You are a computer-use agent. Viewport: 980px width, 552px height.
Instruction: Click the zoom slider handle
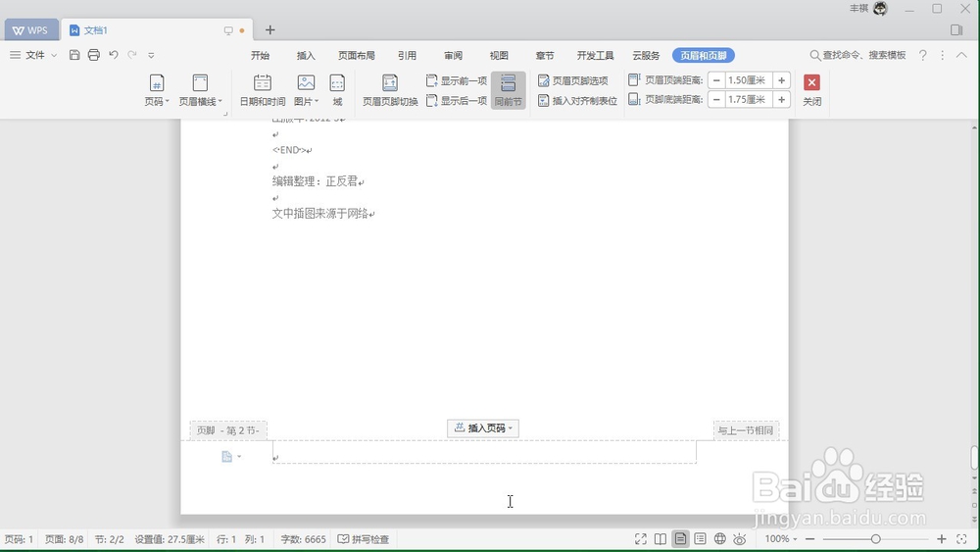pyautogui.click(x=875, y=539)
